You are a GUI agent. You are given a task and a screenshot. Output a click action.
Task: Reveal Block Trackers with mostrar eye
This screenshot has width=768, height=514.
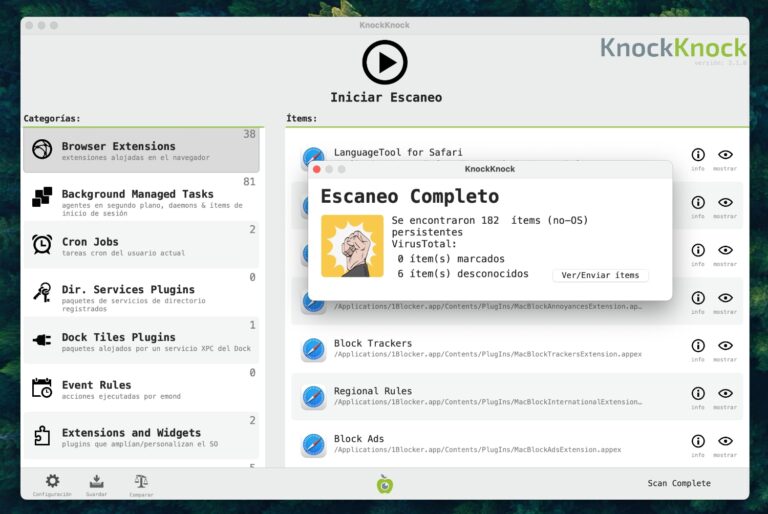click(725, 346)
